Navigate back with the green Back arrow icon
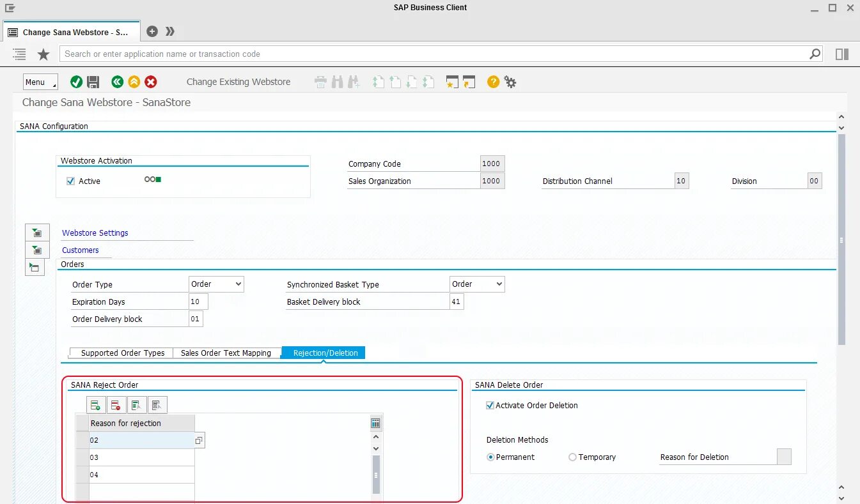The width and height of the screenshot is (860, 504). tap(117, 82)
